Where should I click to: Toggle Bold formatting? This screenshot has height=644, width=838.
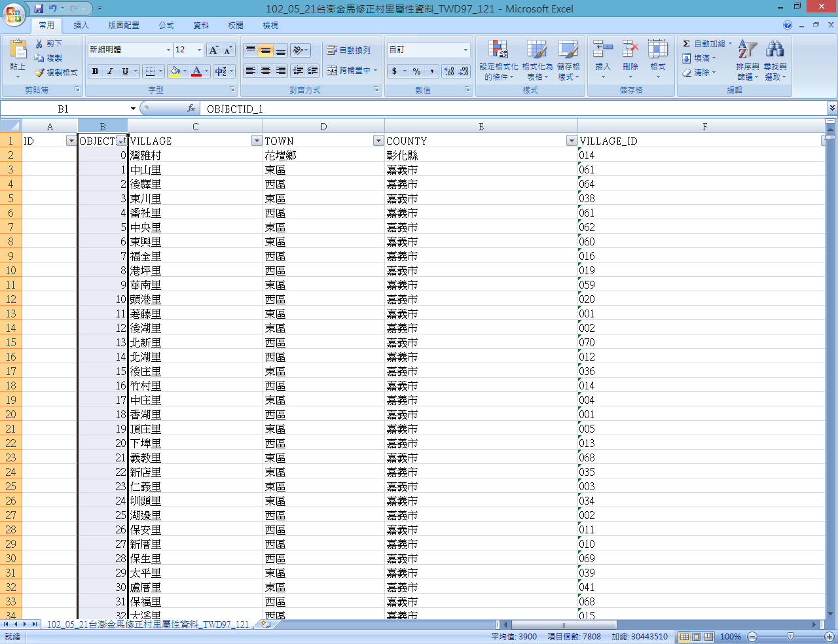tap(96, 71)
